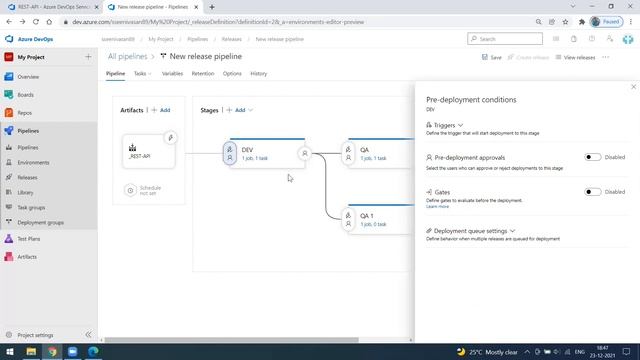Open the help icon in header

click(x=592, y=39)
